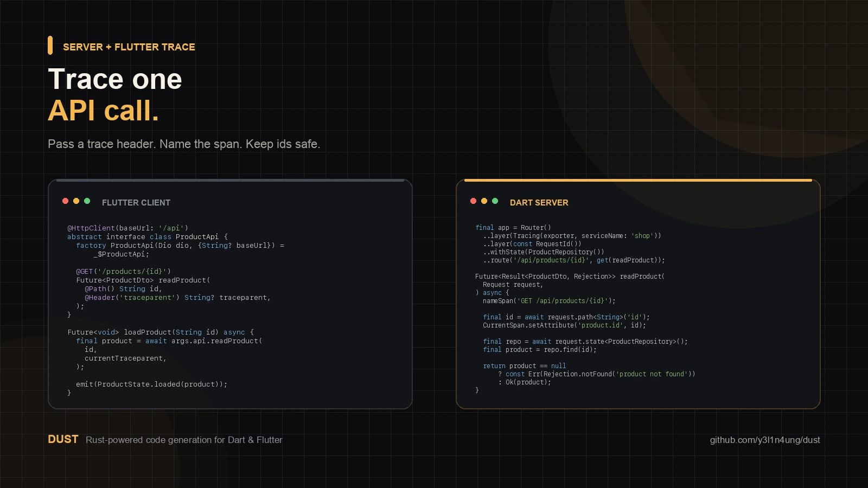Image resolution: width=868 pixels, height=488 pixels.
Task: Click the @Header('traceparent') line
Action: (178, 298)
